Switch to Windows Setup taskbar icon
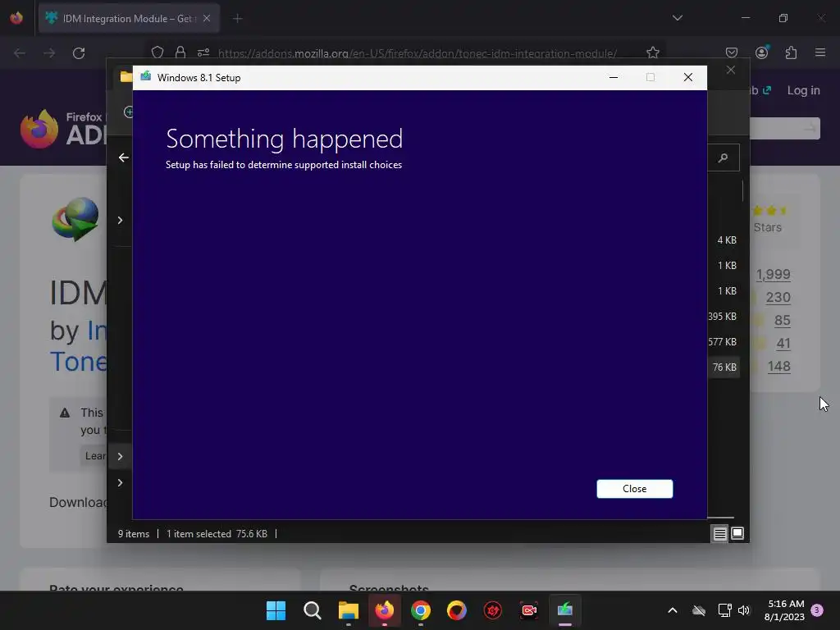The image size is (840, 630). click(564, 610)
